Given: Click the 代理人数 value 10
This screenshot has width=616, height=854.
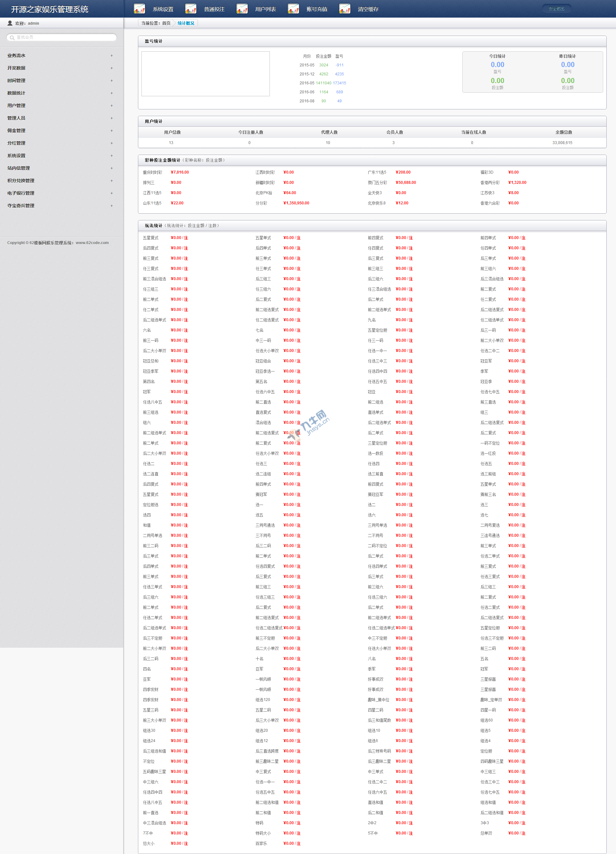Looking at the screenshot, I should pyautogui.click(x=328, y=143).
